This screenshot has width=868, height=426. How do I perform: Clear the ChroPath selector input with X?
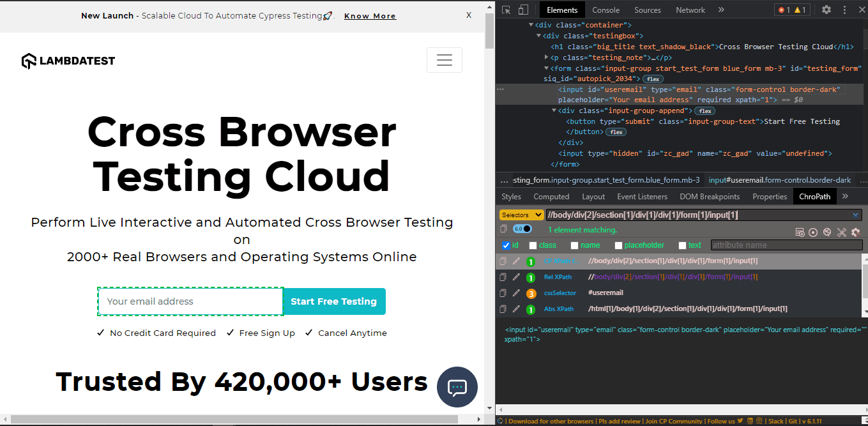(856, 215)
